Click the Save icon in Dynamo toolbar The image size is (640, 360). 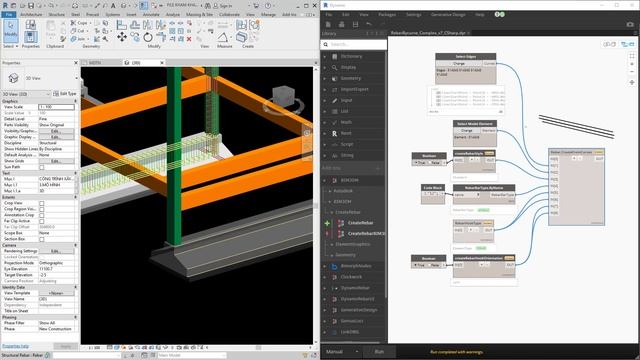pos(355,24)
